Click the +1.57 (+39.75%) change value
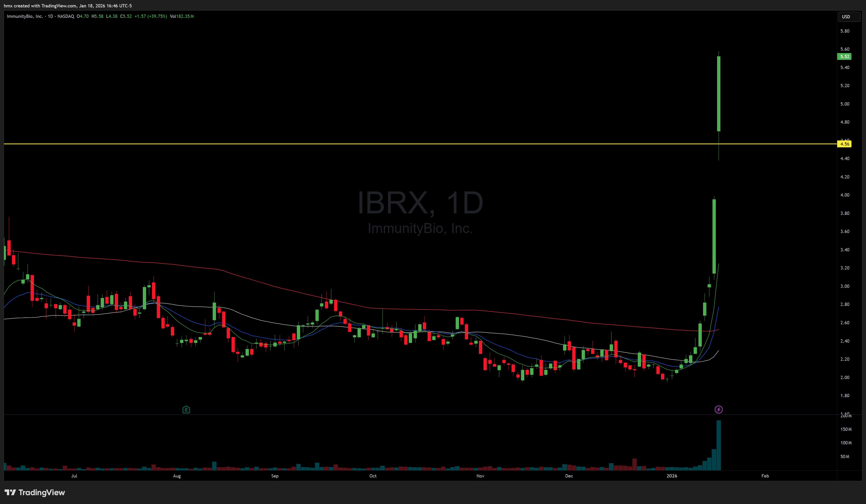Screen dimensions: 866x504 point(150,16)
